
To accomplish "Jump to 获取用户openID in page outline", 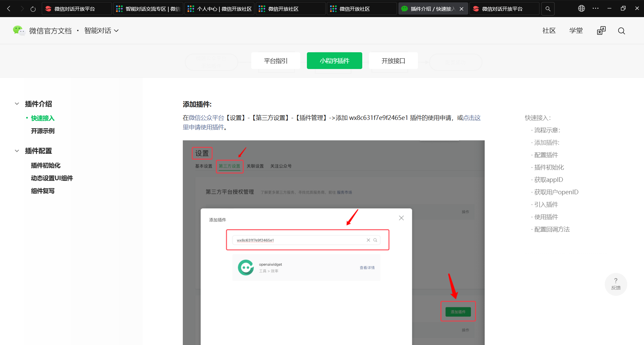I will (x=556, y=192).
